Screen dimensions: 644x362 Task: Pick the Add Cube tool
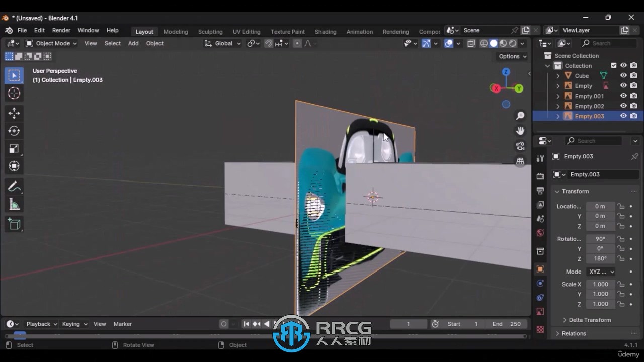14,224
